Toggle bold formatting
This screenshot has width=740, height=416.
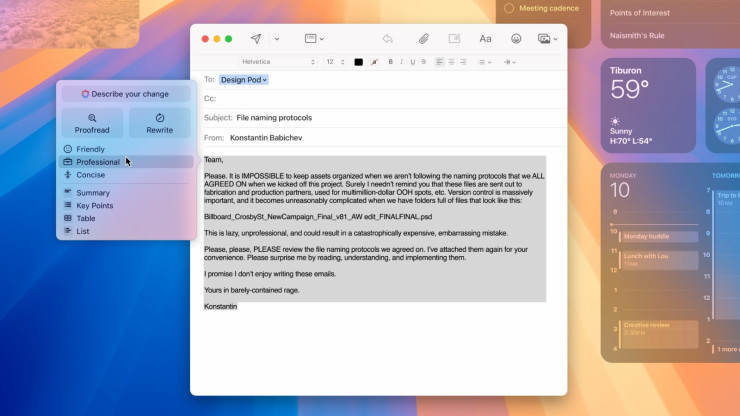(390, 62)
